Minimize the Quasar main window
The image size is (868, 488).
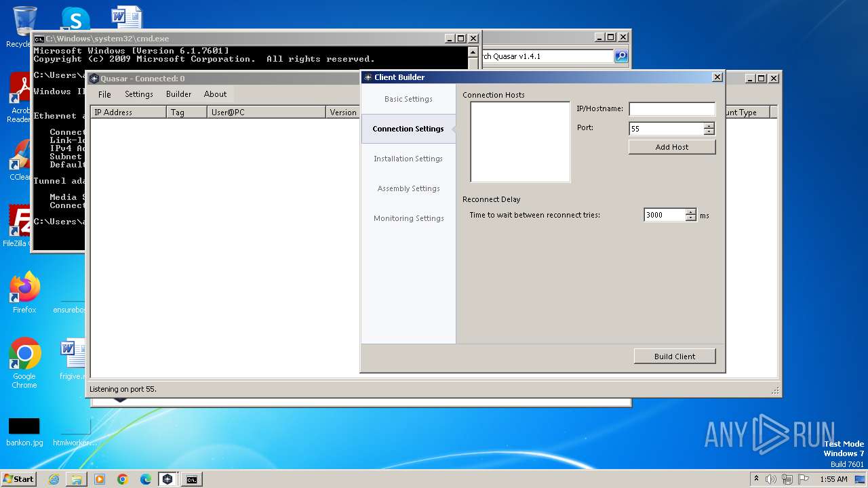[x=749, y=79]
